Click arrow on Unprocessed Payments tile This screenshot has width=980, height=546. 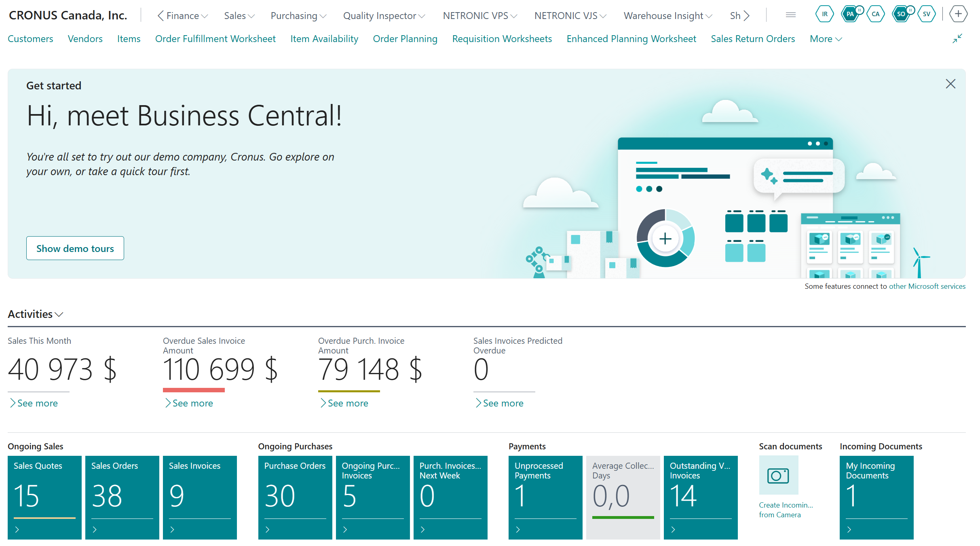pos(518,529)
